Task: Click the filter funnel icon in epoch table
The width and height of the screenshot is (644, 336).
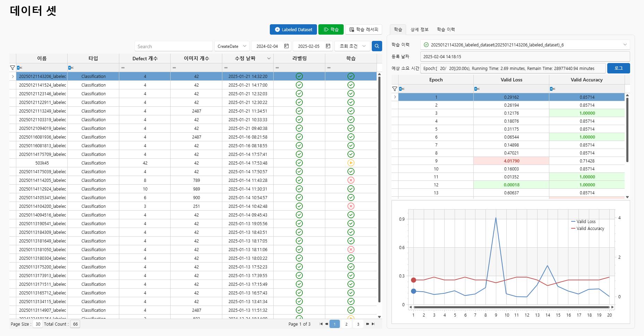Action: [395, 89]
